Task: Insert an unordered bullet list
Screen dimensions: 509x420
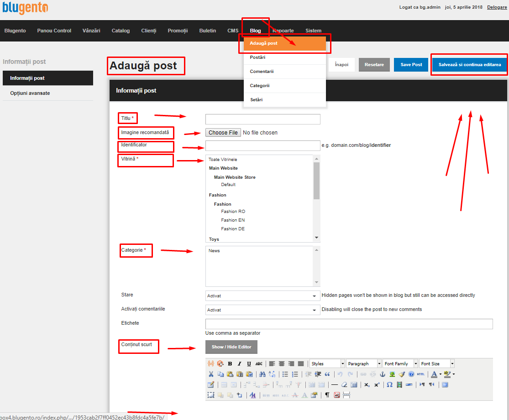Action: coord(285,374)
